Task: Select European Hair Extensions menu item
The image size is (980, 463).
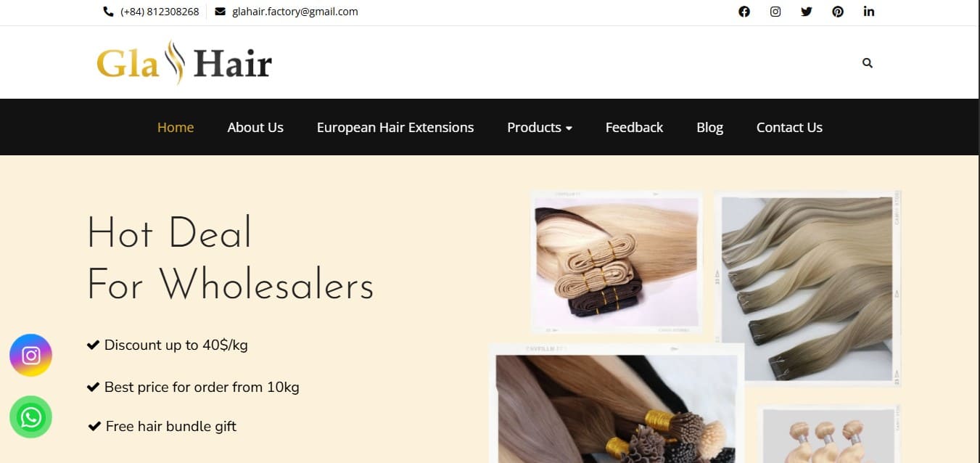Action: click(395, 127)
